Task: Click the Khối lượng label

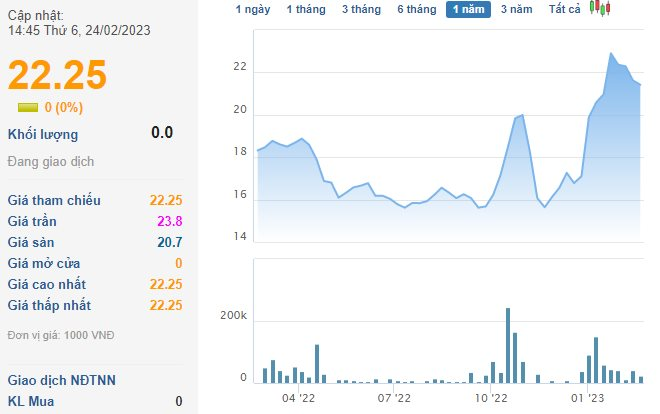Action: (x=43, y=135)
